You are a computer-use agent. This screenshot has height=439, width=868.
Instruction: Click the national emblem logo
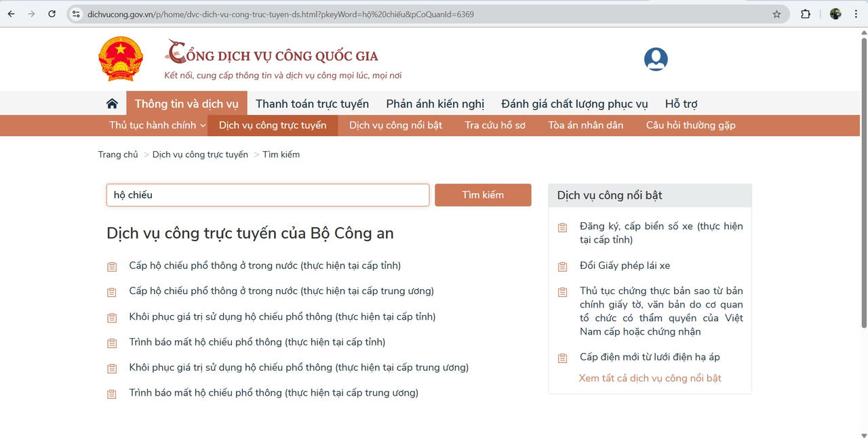point(121,60)
